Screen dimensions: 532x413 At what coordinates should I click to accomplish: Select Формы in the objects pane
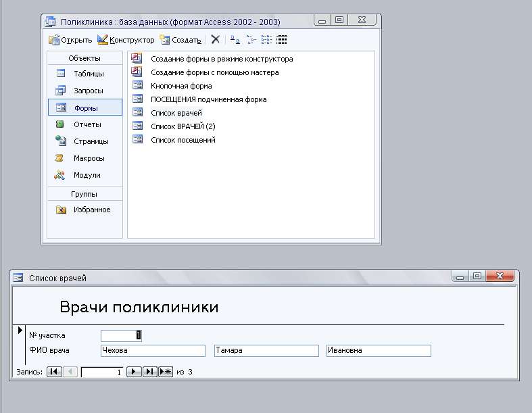tap(84, 107)
